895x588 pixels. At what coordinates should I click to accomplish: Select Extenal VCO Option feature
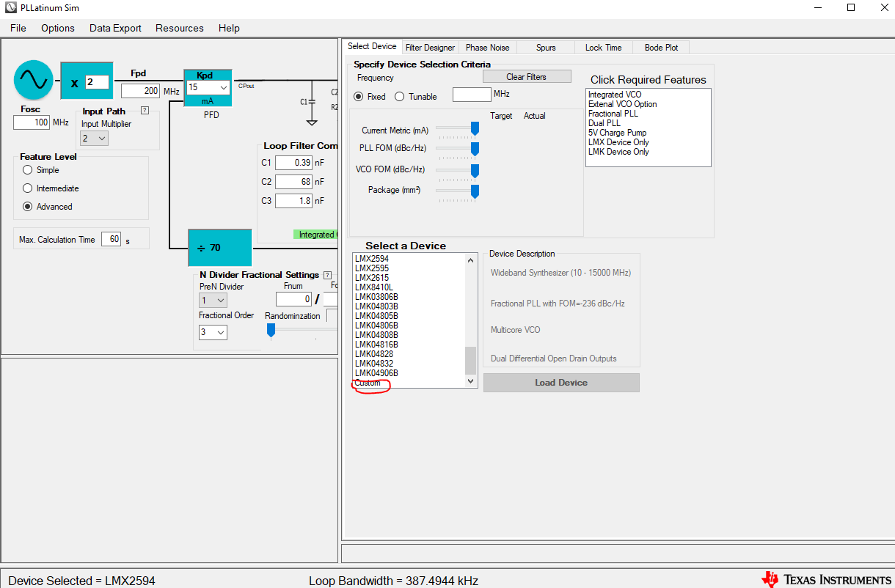(x=622, y=104)
